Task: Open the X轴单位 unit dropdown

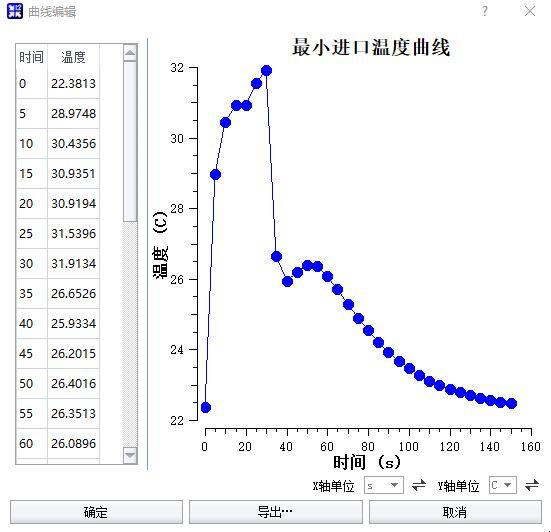Action: click(383, 485)
